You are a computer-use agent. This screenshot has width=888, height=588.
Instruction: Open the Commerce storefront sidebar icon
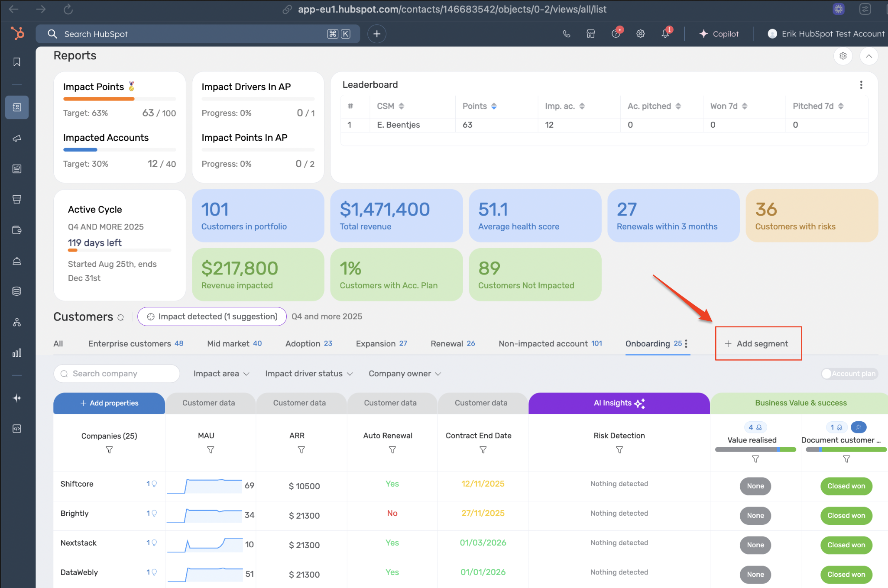17,200
